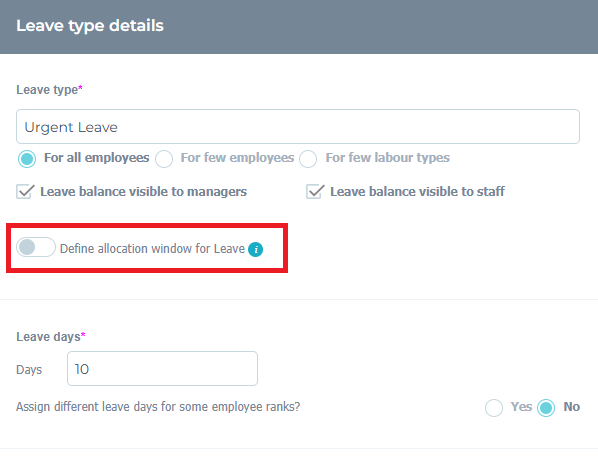Screen dimensions: 598x465
Task: Select Yes for different employee rank days
Action: tap(494, 408)
